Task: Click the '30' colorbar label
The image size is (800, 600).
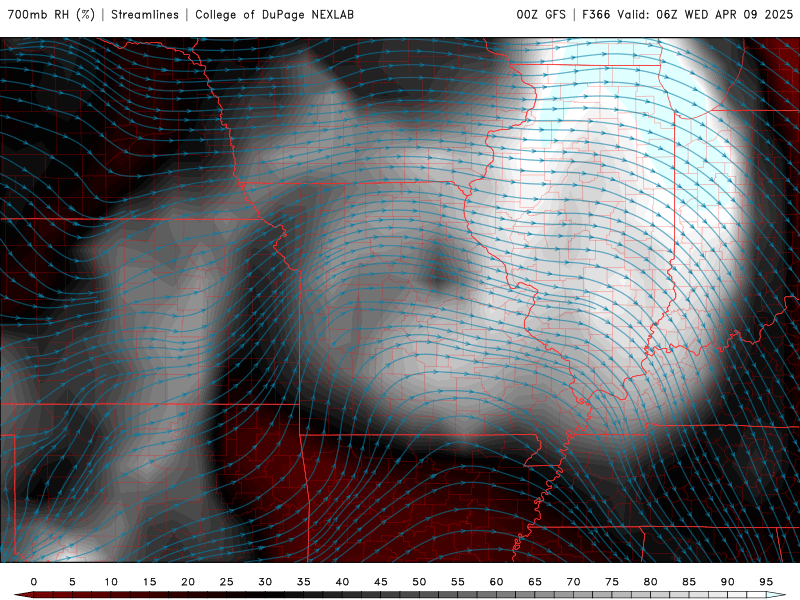Action: tap(265, 582)
